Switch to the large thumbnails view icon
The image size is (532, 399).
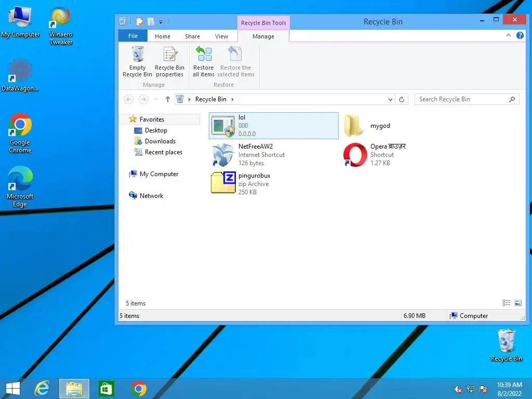518,303
